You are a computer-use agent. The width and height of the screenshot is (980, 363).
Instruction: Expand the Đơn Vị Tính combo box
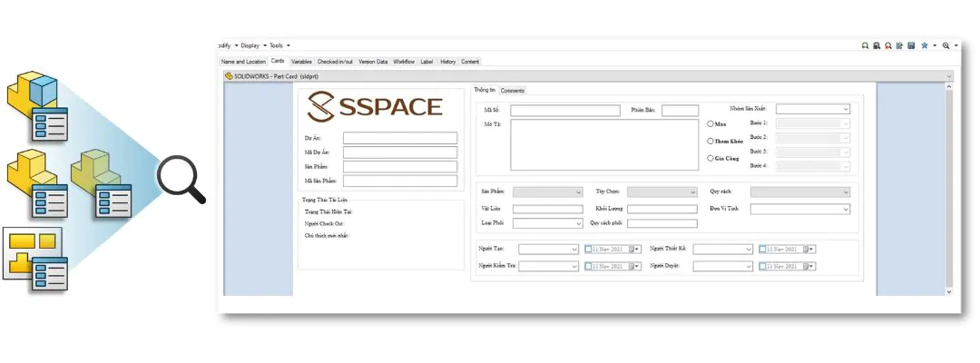tap(800, 209)
